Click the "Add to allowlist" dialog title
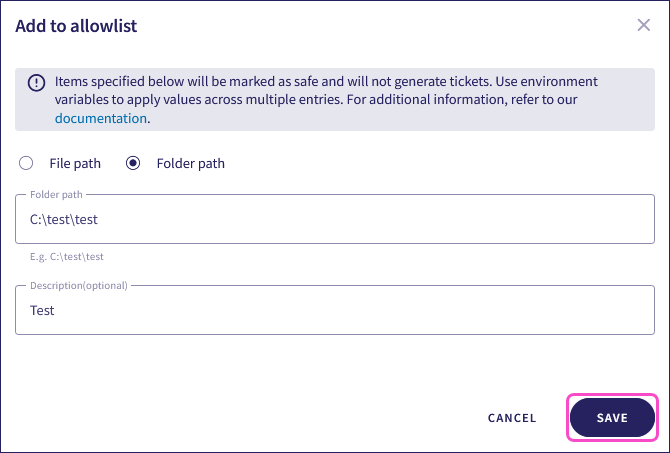This screenshot has width=670, height=453. [76, 26]
